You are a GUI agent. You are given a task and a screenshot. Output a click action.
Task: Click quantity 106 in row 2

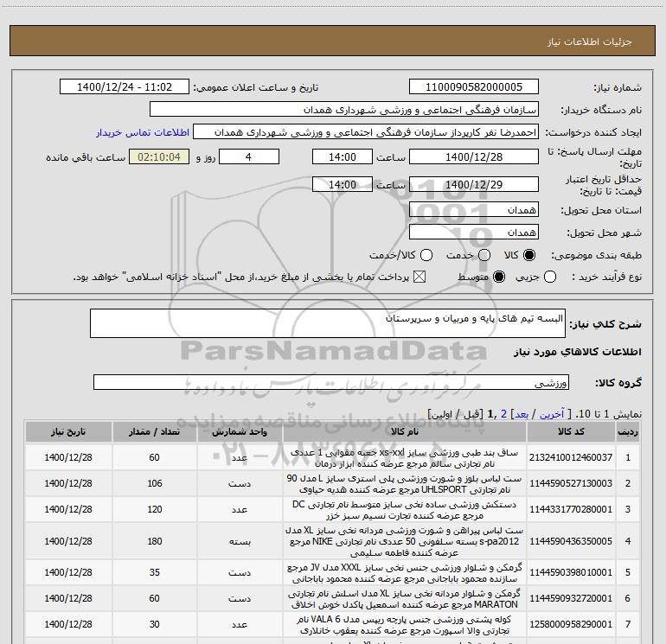(155, 483)
